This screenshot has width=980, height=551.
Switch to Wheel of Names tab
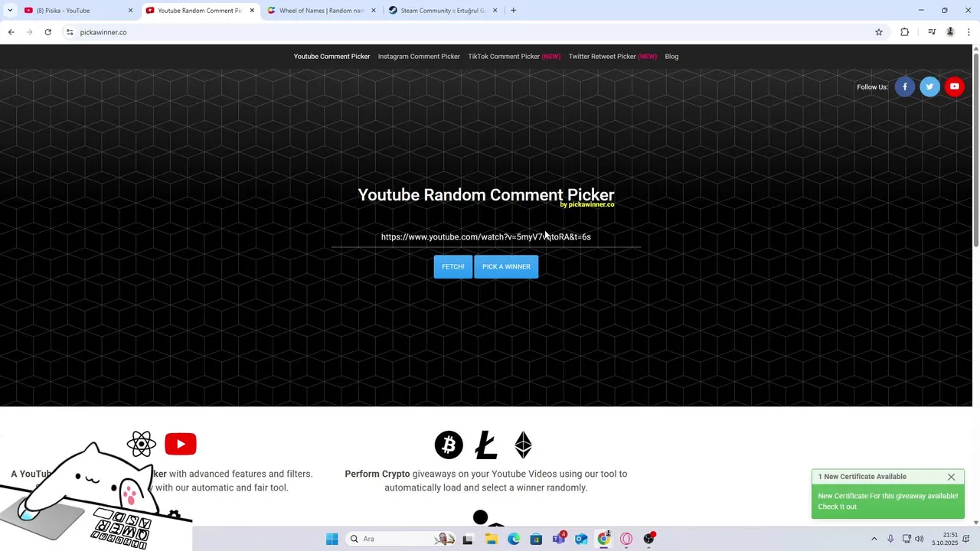click(320, 11)
